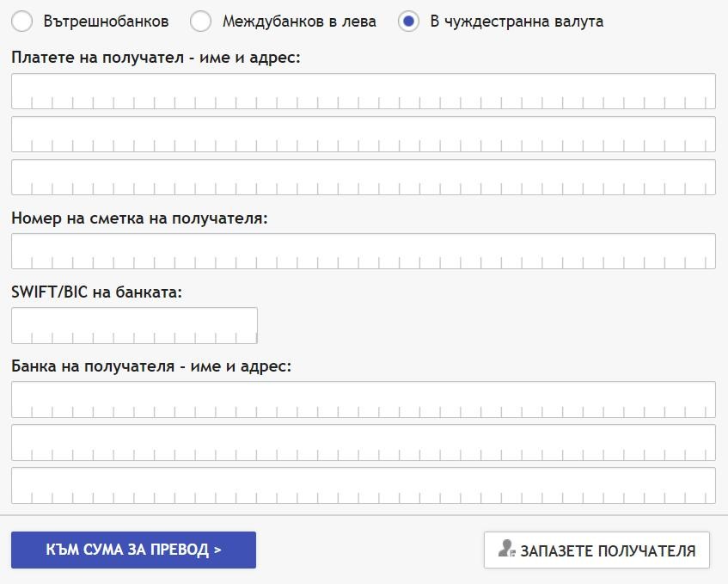Select the В чуждестранна валута radio button
The height and width of the screenshot is (584, 728).
408,22
